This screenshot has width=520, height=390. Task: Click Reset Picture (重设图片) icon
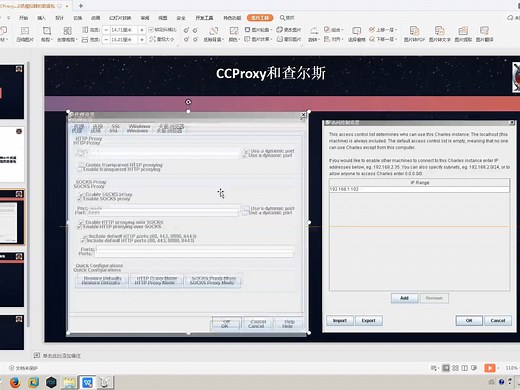coord(279,39)
